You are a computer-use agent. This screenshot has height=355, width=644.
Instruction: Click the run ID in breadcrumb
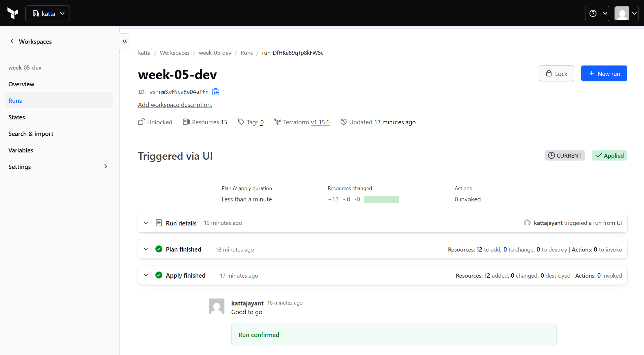pos(293,53)
